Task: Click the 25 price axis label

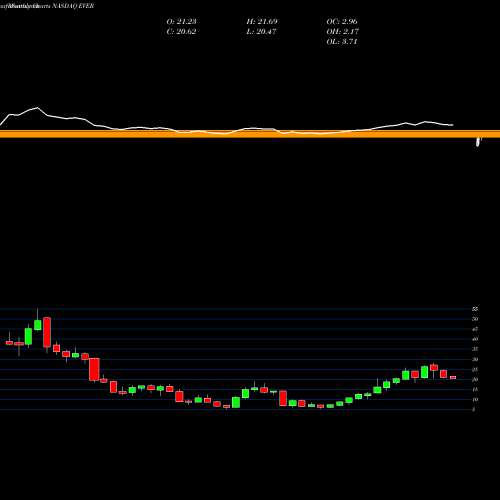Action: [475, 369]
